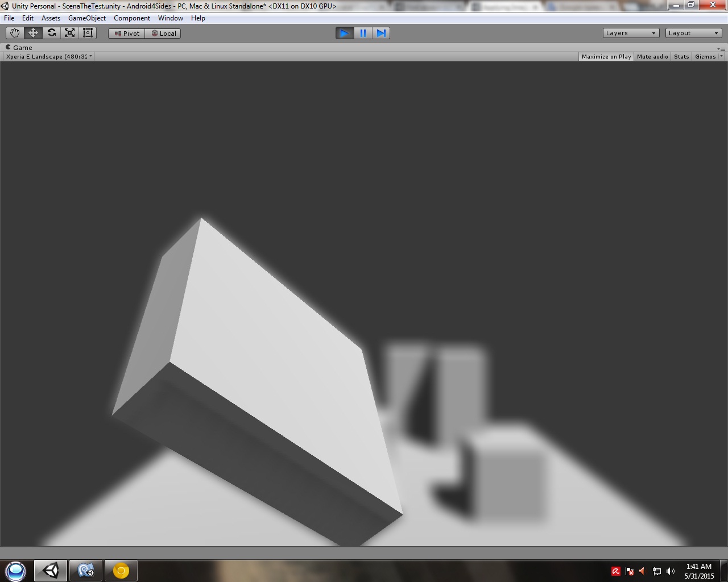Viewport: 728px width, 582px height.
Task: Select the Move tool
Action: click(32, 32)
